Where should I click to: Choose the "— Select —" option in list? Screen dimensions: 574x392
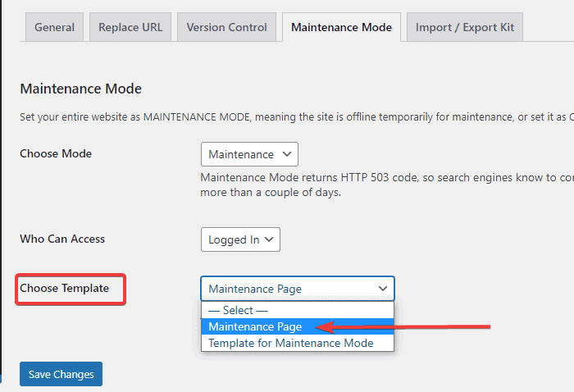[x=238, y=311]
